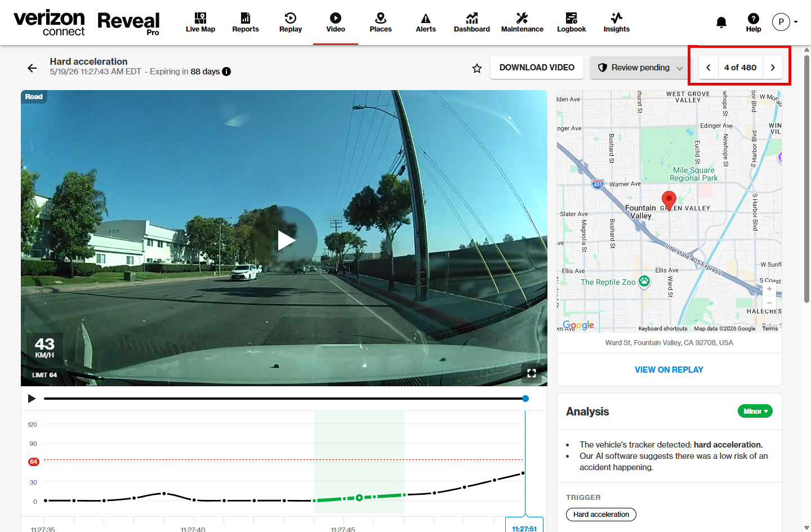Click the I-405 highway shield on map
The width and height of the screenshot is (811, 532).
598,184
